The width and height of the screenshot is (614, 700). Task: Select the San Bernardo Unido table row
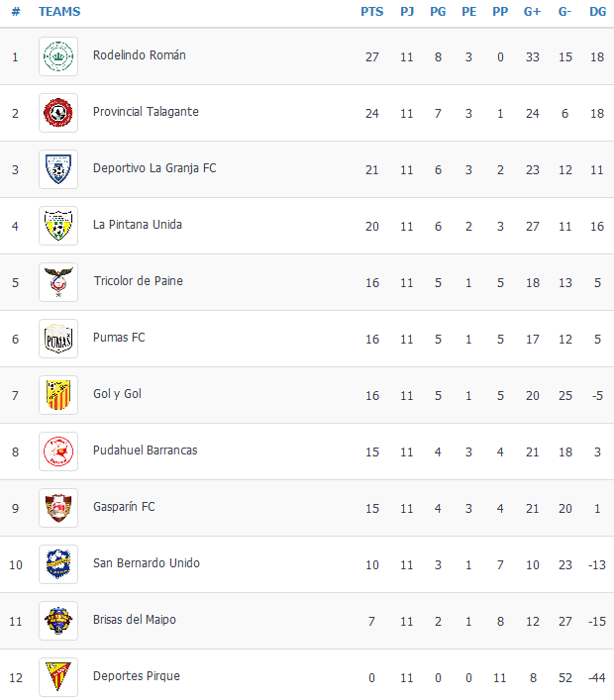307,564
